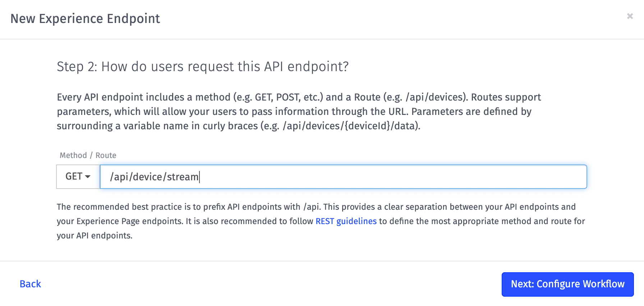The width and height of the screenshot is (644, 306).
Task: Click the paragraph describing curly brace parameters
Action: pos(299,112)
